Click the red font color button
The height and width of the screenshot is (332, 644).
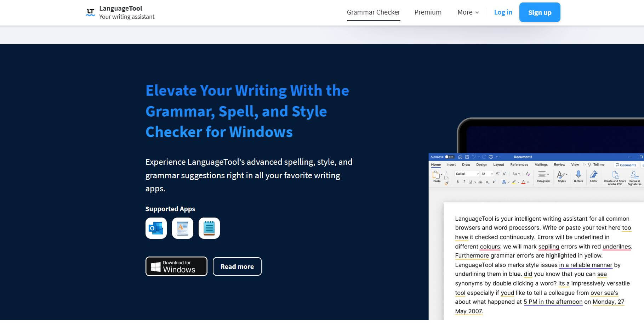pyautogui.click(x=523, y=182)
